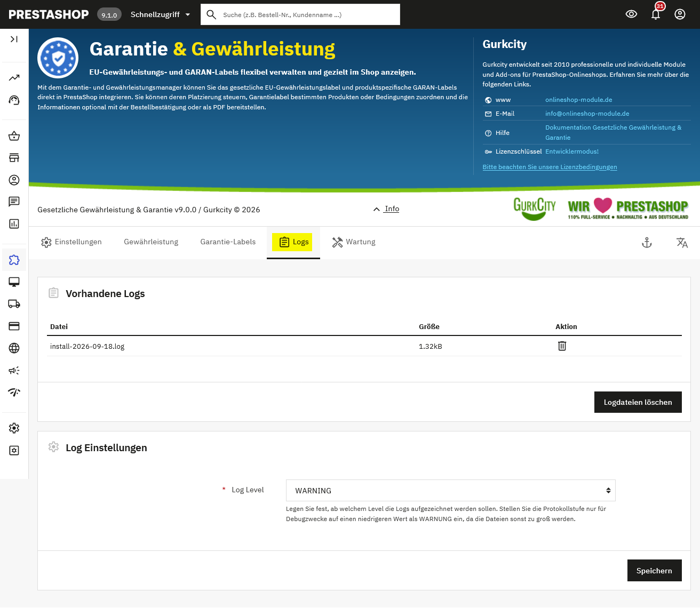Open the Dokumentation Gesetzliche Gewährleistung link
The height and width of the screenshot is (608, 700).
coord(614,133)
